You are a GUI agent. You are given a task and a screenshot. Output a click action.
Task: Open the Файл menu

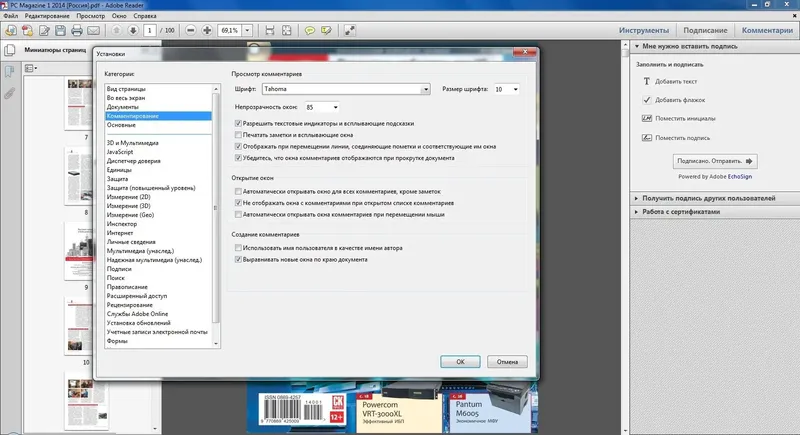tap(10, 16)
